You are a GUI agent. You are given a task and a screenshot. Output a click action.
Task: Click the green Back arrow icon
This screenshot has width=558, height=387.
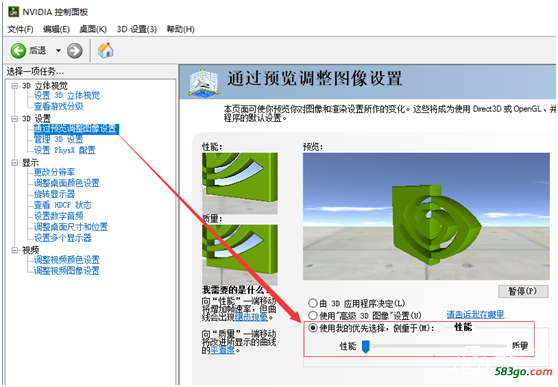point(18,51)
